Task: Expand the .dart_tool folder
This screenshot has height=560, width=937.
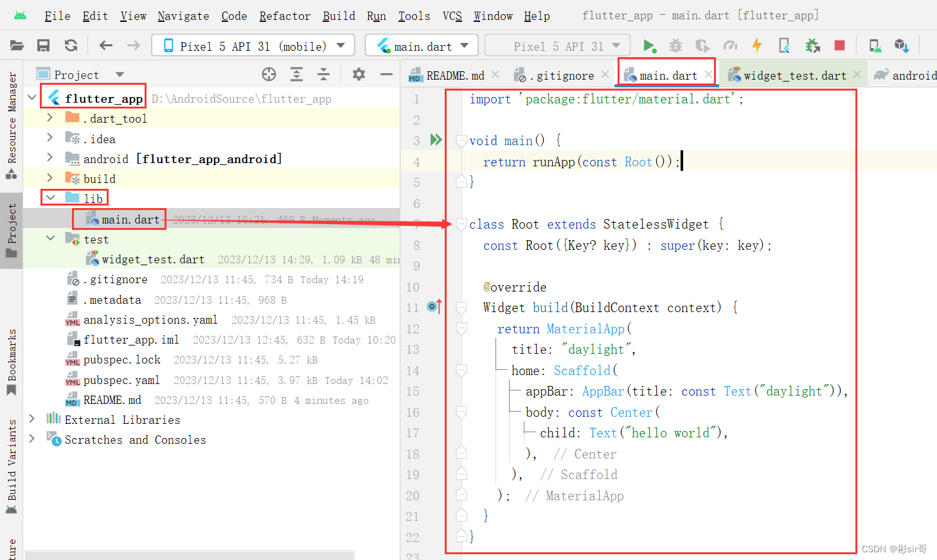Action: click(x=49, y=118)
